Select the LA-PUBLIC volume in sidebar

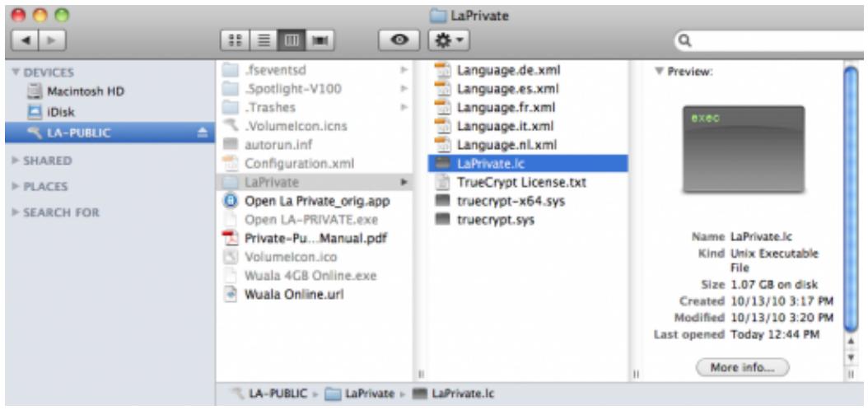110,133
